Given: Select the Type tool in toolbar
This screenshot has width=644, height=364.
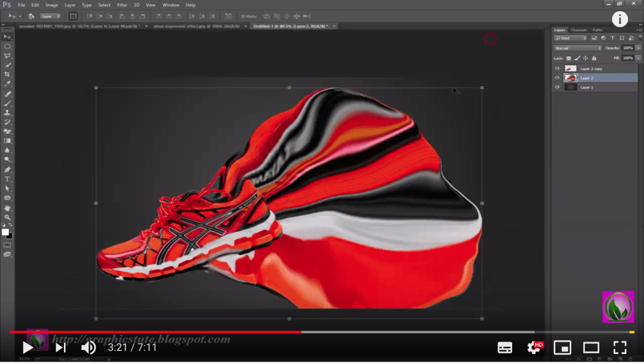Looking at the screenshot, I should pos(8,179).
